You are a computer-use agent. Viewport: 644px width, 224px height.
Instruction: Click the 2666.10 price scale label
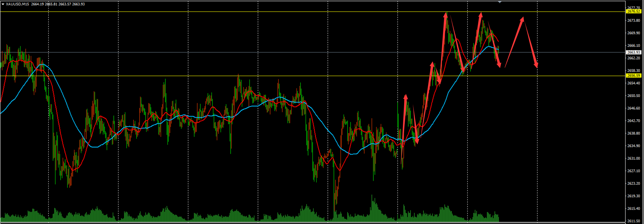tap(634, 46)
